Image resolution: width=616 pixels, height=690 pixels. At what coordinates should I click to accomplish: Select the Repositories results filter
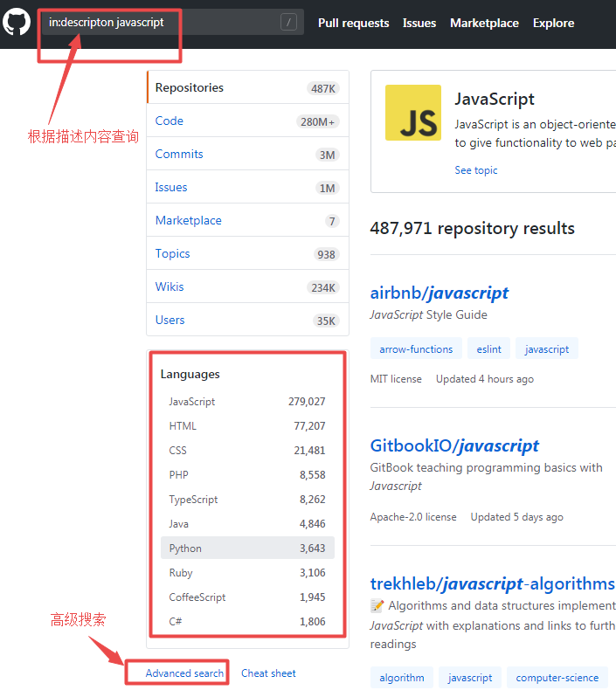pos(248,87)
